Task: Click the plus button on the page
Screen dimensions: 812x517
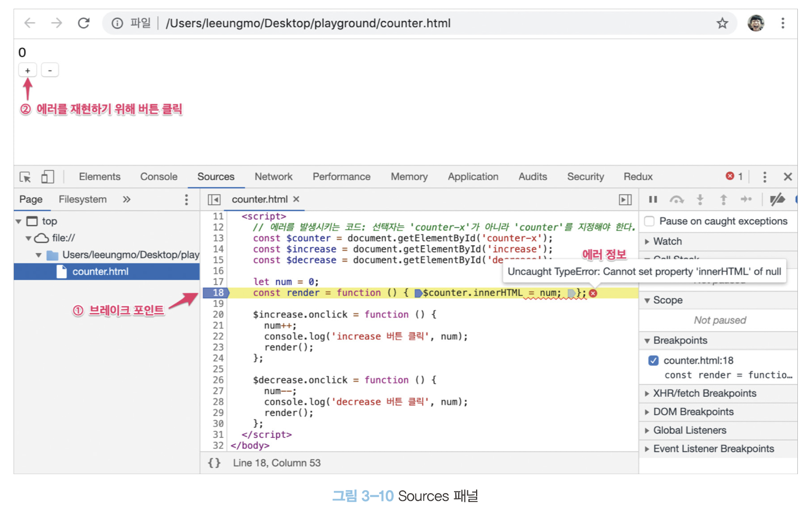Action: pos(28,70)
